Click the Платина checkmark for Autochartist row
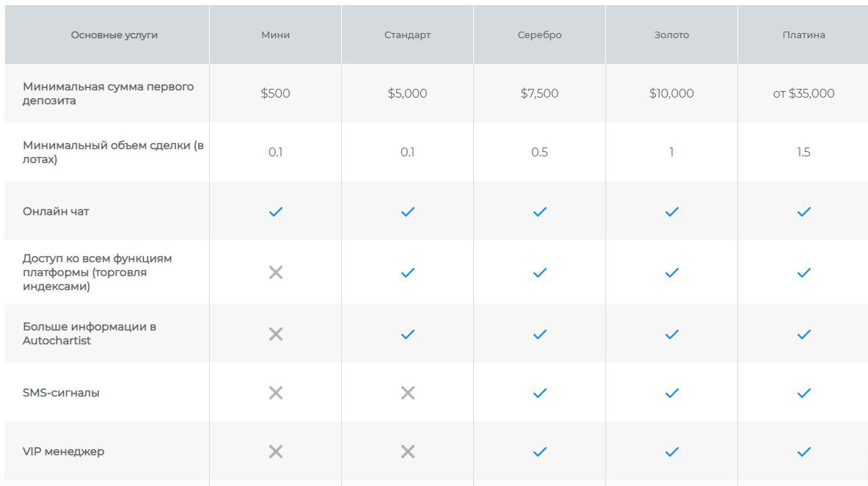 click(x=803, y=334)
